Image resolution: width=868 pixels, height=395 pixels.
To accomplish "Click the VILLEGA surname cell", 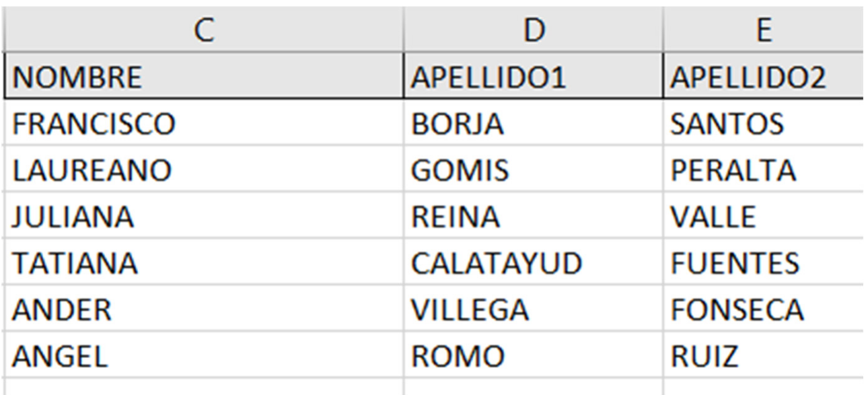I will point(533,310).
